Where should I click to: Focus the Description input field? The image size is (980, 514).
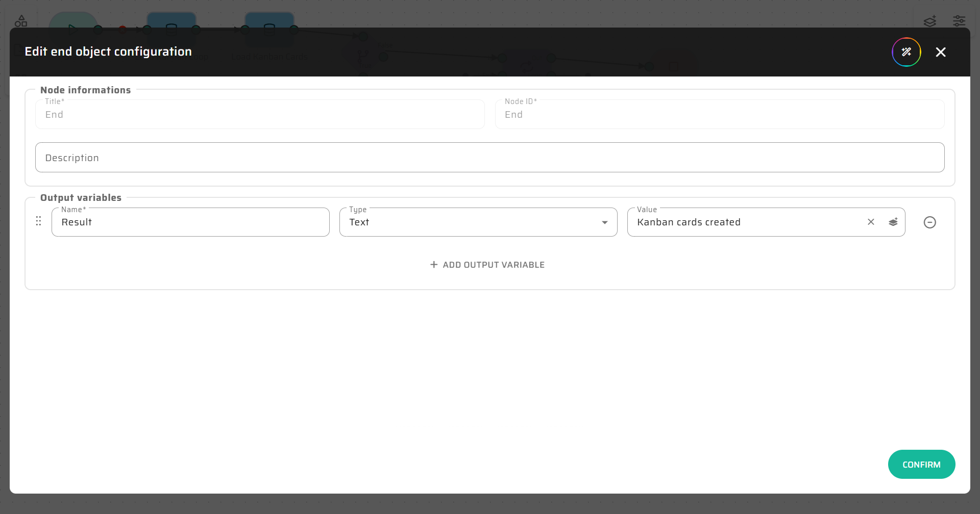[489, 158]
